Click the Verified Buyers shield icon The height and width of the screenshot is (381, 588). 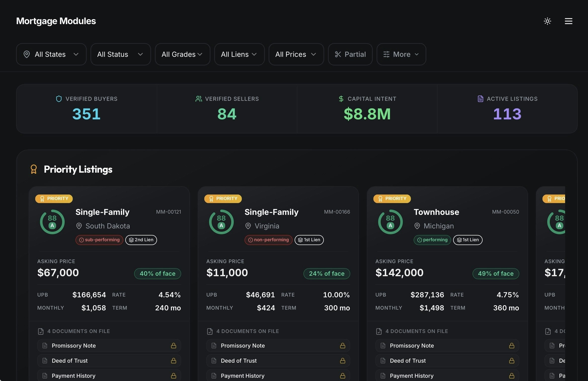[x=59, y=99]
